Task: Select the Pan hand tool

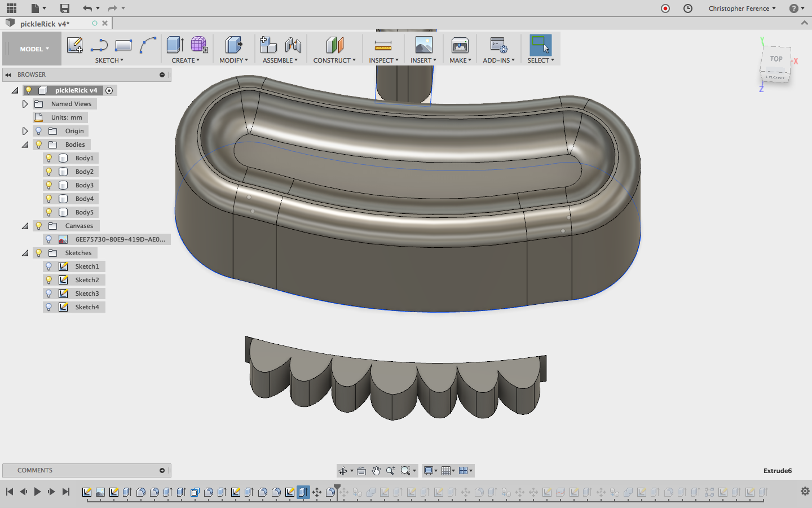Action: click(x=376, y=471)
